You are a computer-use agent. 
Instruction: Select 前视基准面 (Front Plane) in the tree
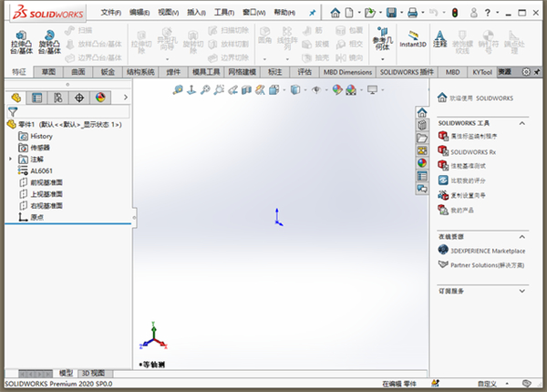point(46,182)
